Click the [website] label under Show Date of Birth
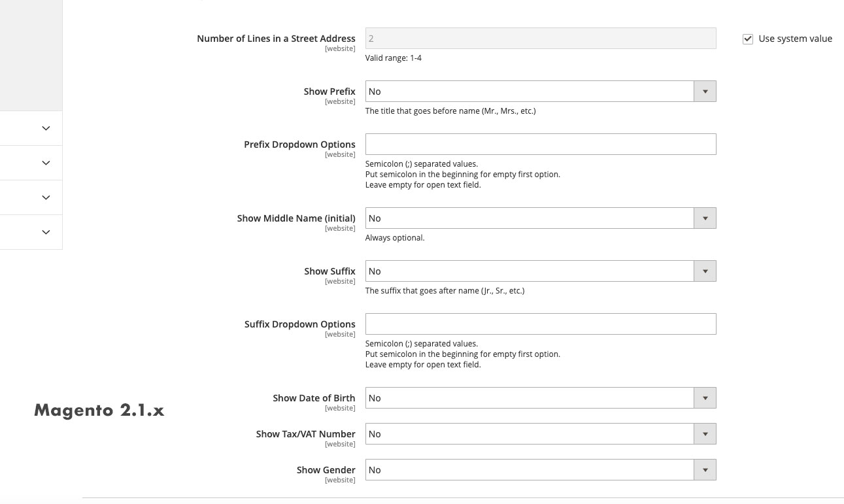 click(x=340, y=407)
